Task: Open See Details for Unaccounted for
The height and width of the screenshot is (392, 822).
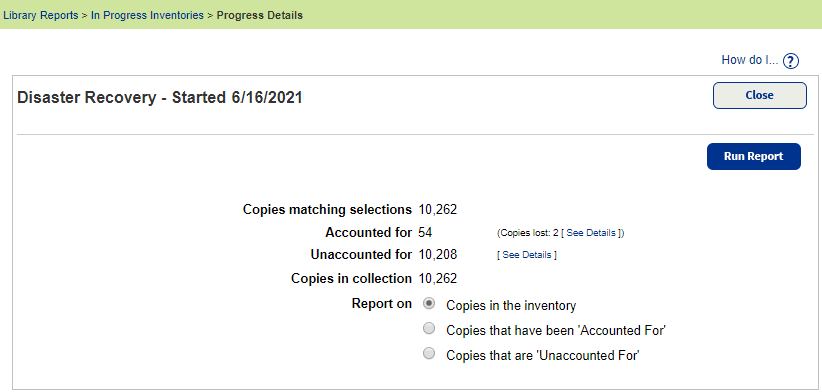Action: 527,255
